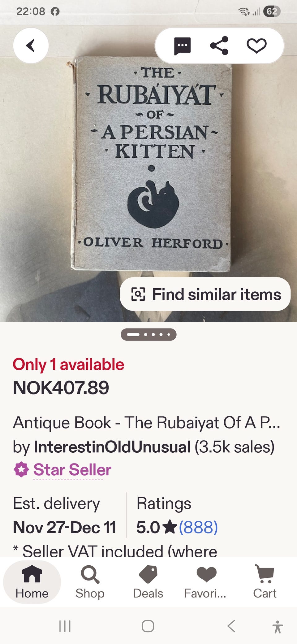Open the Cart tab
Image resolution: width=297 pixels, height=644 pixels.
tap(265, 582)
